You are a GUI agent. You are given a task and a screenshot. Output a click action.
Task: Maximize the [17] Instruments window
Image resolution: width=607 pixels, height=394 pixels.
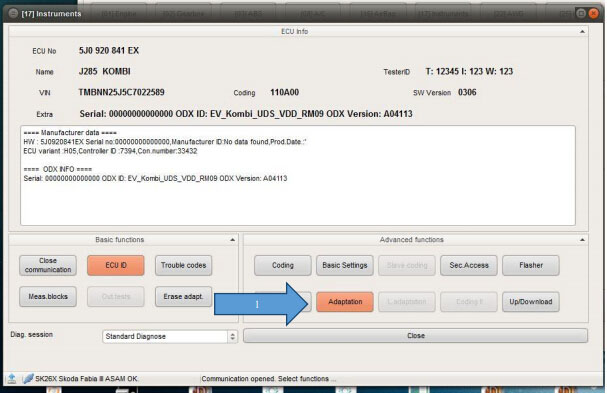(x=581, y=14)
